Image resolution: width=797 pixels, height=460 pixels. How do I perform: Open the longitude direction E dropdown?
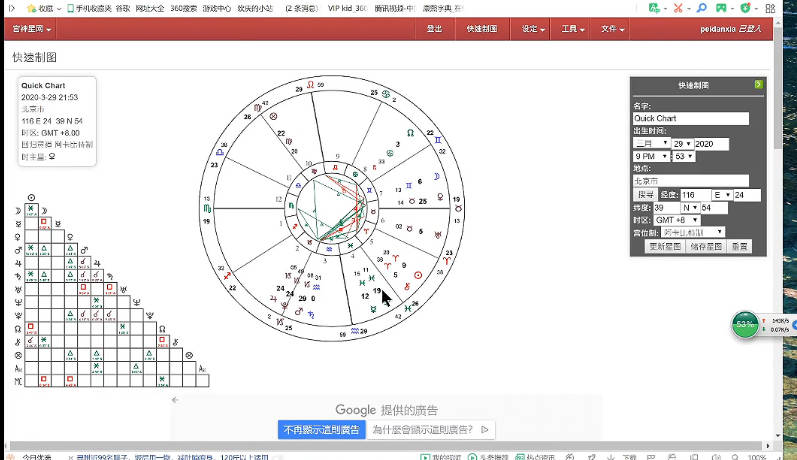721,195
